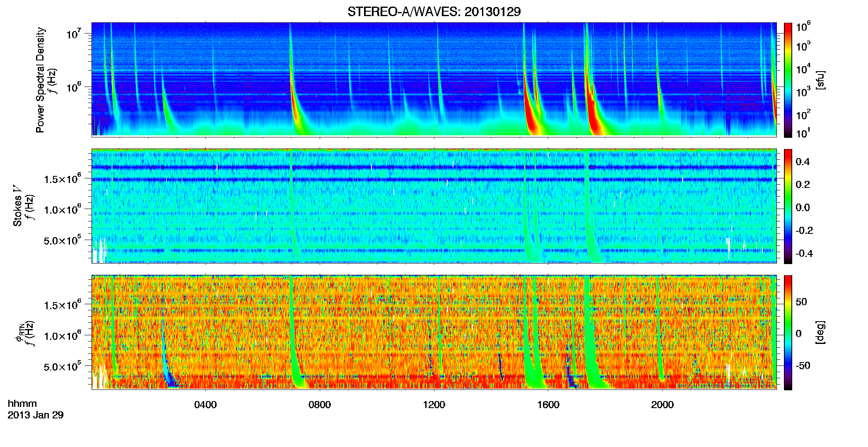868x447 pixels.
Task: Click the -50 label on degree colorbar
Action: pos(803,365)
